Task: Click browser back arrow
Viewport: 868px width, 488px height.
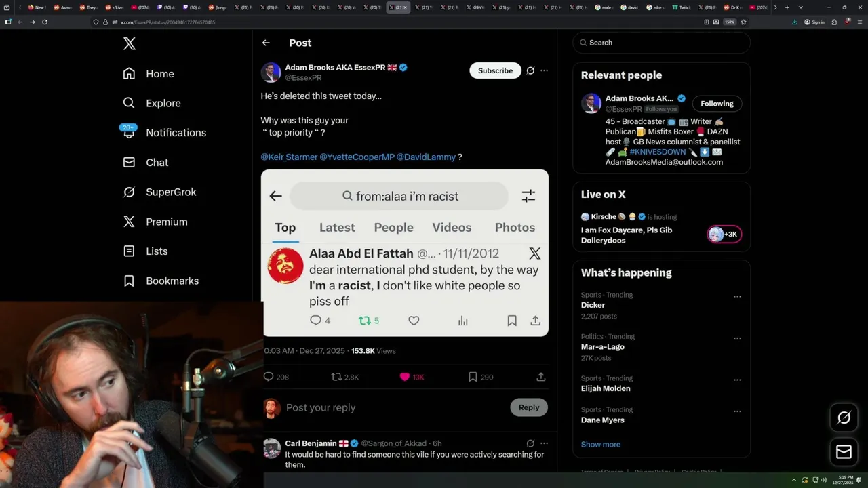Action: pos(20,22)
